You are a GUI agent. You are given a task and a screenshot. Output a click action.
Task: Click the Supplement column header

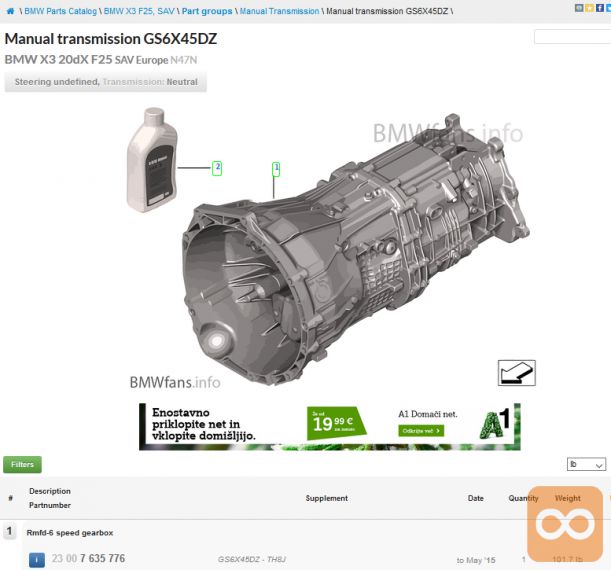(327, 498)
